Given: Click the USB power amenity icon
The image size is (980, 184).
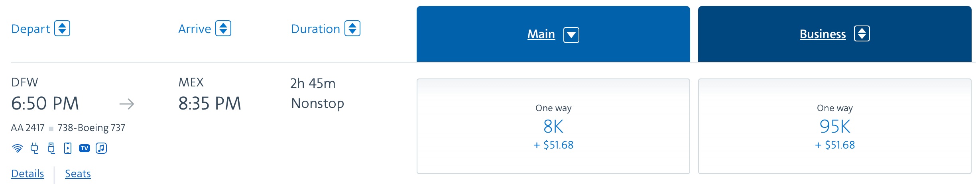Looking at the screenshot, I should click(x=51, y=148).
